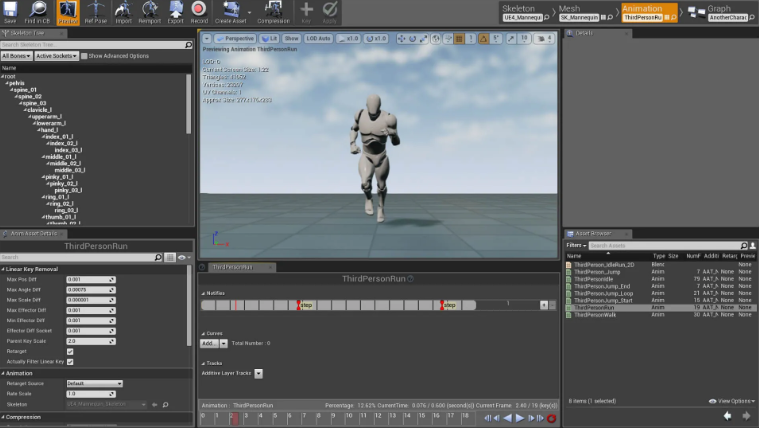The height and width of the screenshot is (428, 759).
Task: Select the rotate gizmo in viewport toolbar
Action: [x=412, y=38]
